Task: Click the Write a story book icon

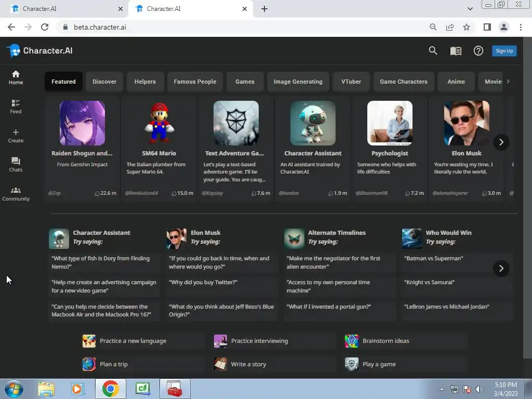Action: pyautogui.click(x=220, y=364)
